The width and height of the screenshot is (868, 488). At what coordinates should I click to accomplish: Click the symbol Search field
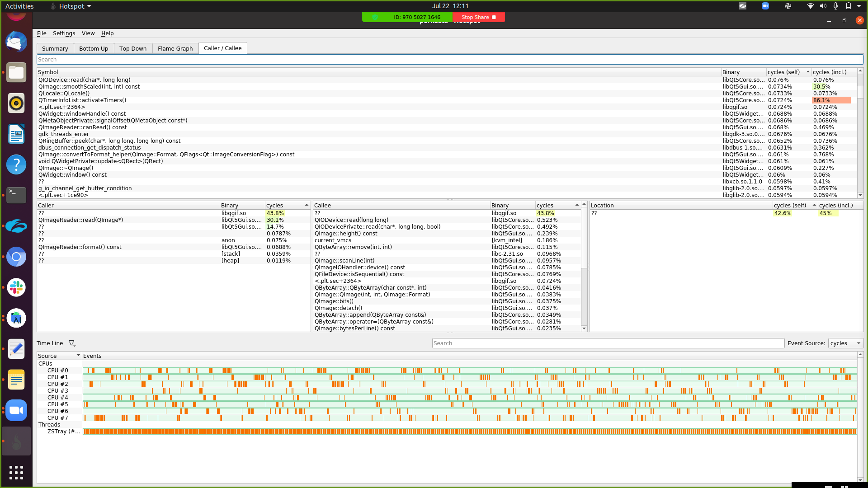[x=450, y=60]
